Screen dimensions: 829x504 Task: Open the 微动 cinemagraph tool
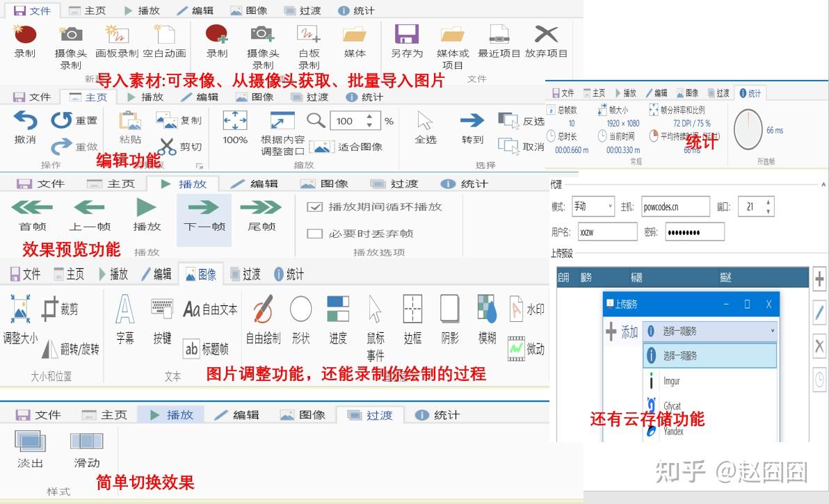[x=526, y=349]
